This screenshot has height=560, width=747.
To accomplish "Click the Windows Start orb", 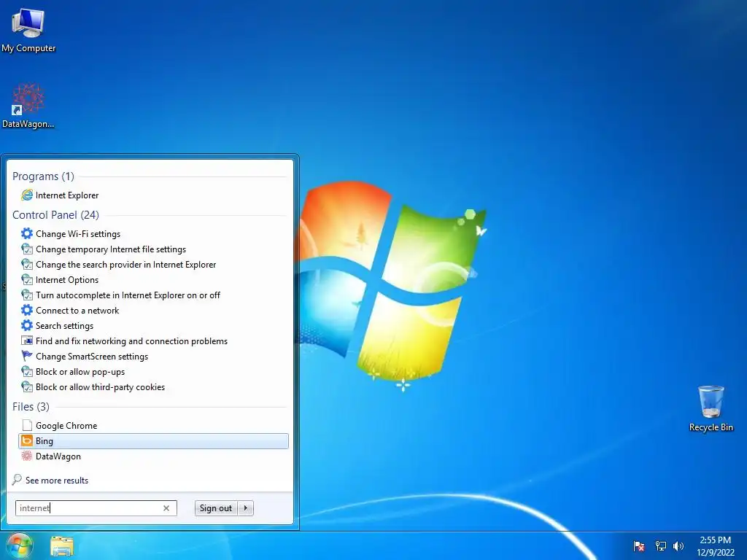I will [19, 545].
